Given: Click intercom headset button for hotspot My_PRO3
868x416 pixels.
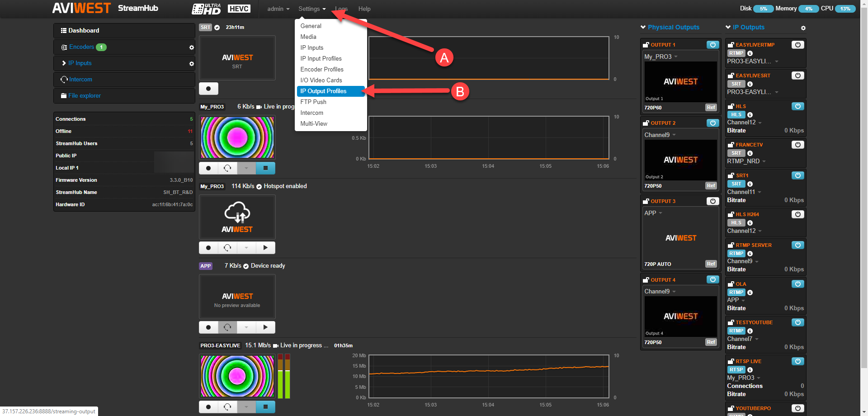Looking at the screenshot, I should 227,248.
